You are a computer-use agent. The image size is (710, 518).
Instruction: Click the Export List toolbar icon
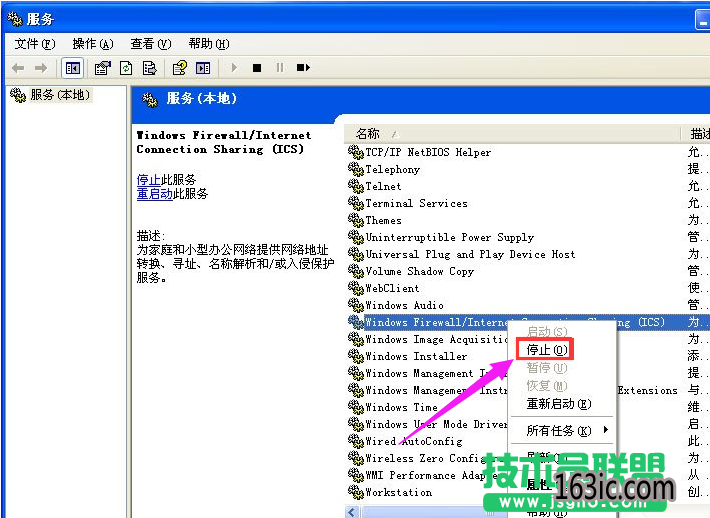point(149,68)
